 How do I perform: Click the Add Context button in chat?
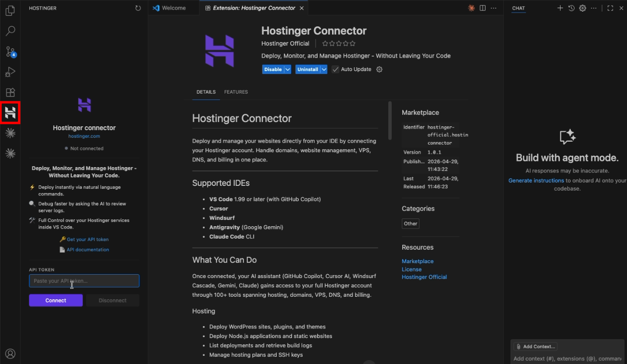pyautogui.click(x=535, y=347)
